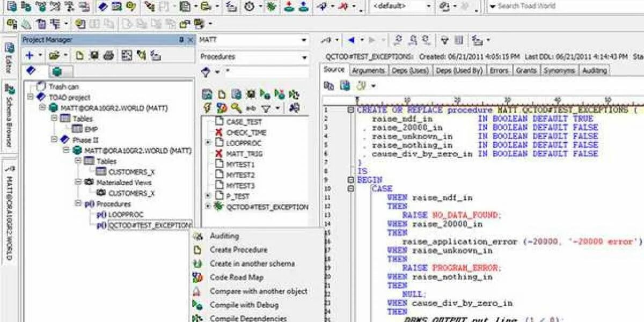Open the Procedures object type dropdown
Image resolution: width=644 pixels, height=322 pixels.
304,57
